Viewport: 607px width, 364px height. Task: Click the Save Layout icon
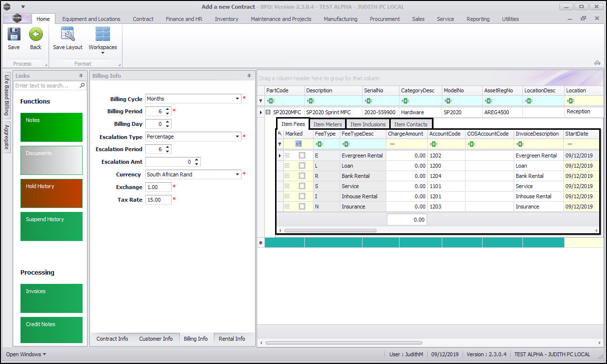pos(68,35)
